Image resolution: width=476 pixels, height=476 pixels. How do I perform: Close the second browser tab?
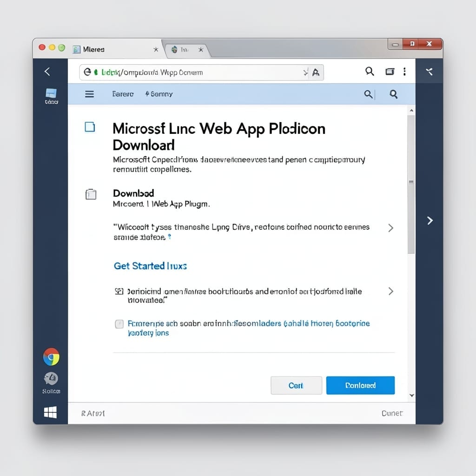click(x=201, y=49)
